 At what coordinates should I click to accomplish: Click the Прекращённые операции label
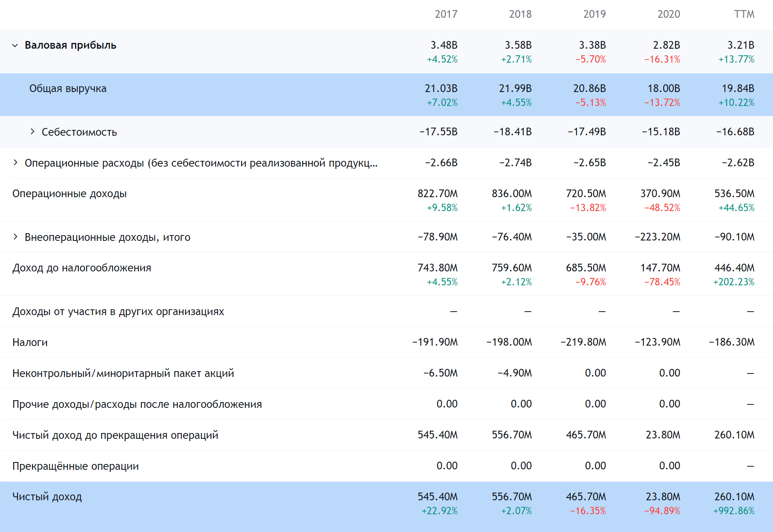[75, 466]
